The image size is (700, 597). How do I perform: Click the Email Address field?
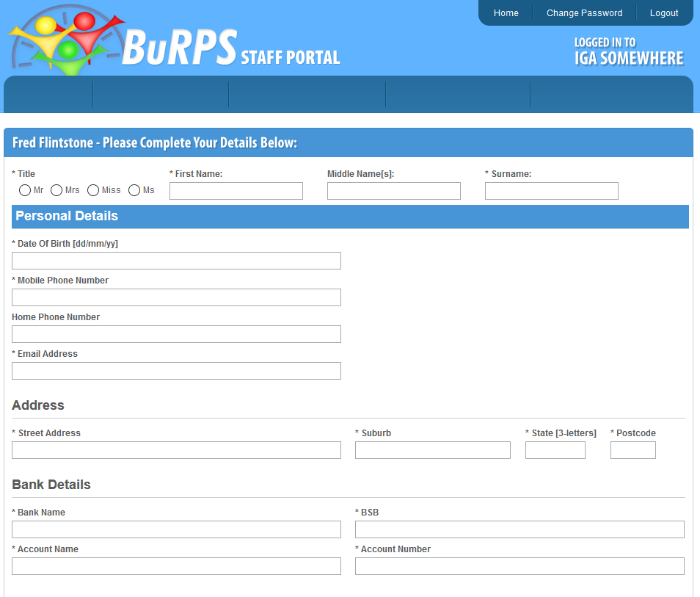176,371
